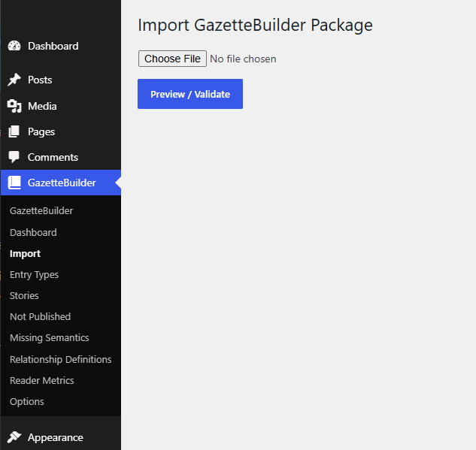Click the Appearance paintbrush icon
This screenshot has height=450, width=476.
pos(14,437)
